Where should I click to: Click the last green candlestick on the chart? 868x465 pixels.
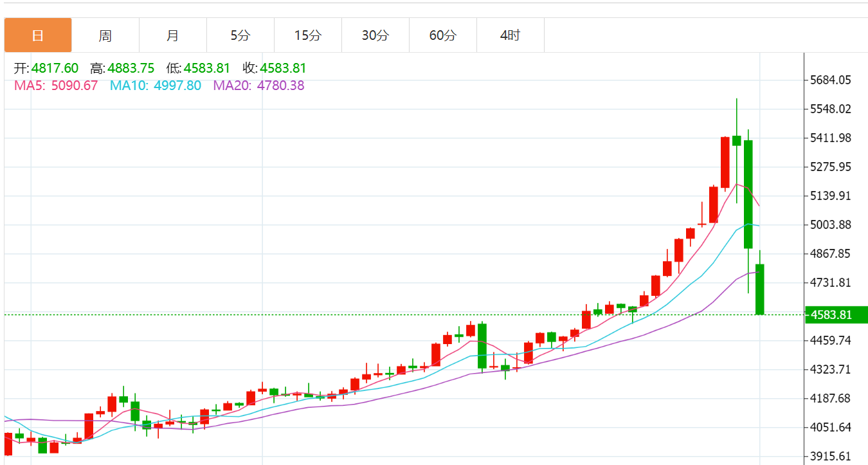coord(759,289)
